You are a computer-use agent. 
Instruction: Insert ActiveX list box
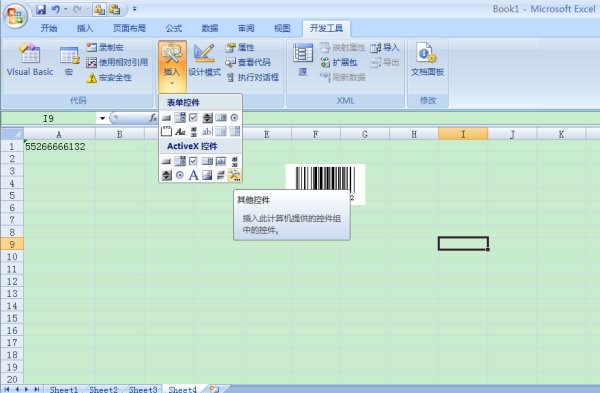[207, 161]
